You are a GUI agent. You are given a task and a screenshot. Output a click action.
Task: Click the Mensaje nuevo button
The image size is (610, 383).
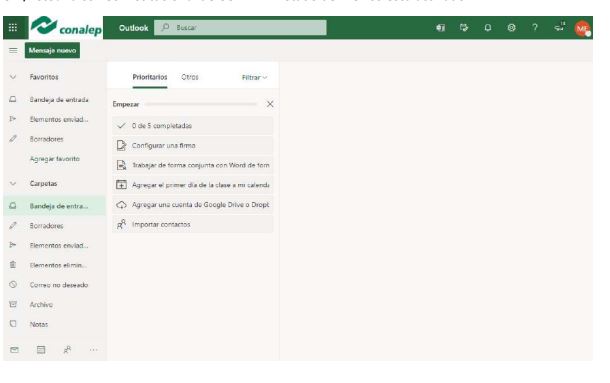[x=53, y=50]
